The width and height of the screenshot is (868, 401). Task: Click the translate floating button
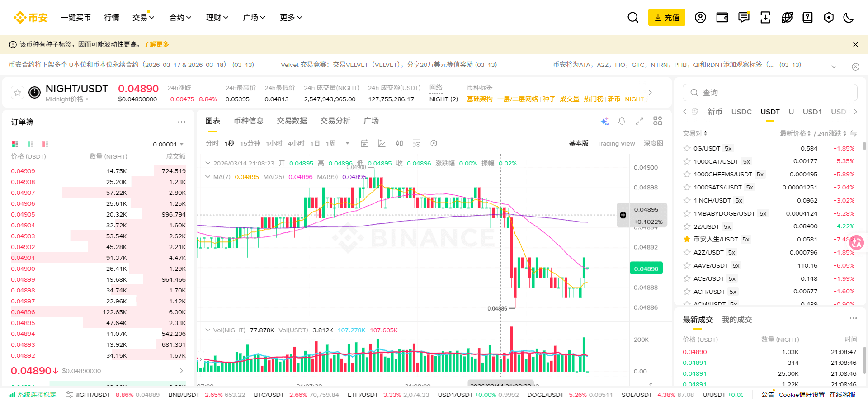pos(856,243)
